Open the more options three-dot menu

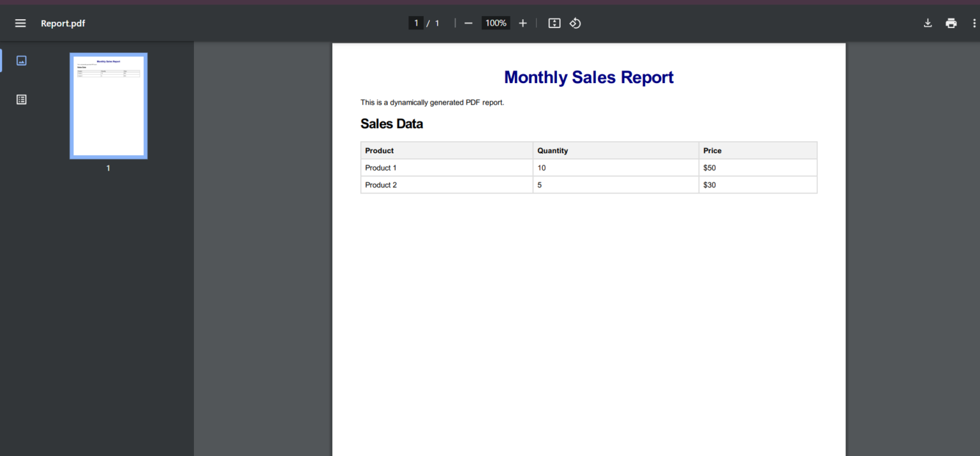[973, 23]
